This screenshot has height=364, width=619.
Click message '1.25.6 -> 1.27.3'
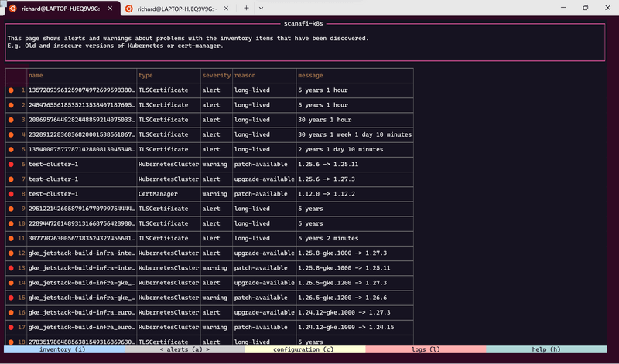point(327,179)
